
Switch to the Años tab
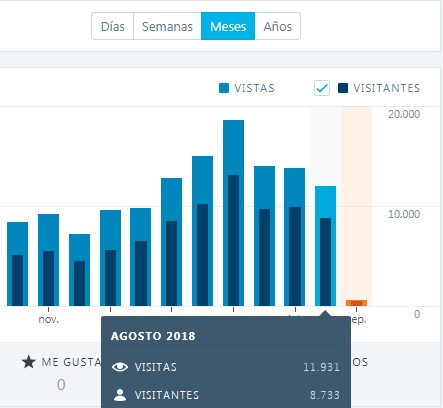click(x=278, y=26)
